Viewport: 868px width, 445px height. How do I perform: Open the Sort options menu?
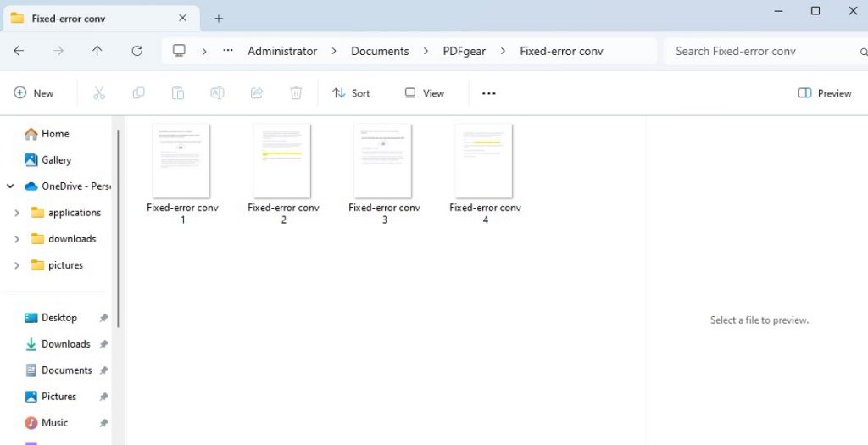[351, 93]
